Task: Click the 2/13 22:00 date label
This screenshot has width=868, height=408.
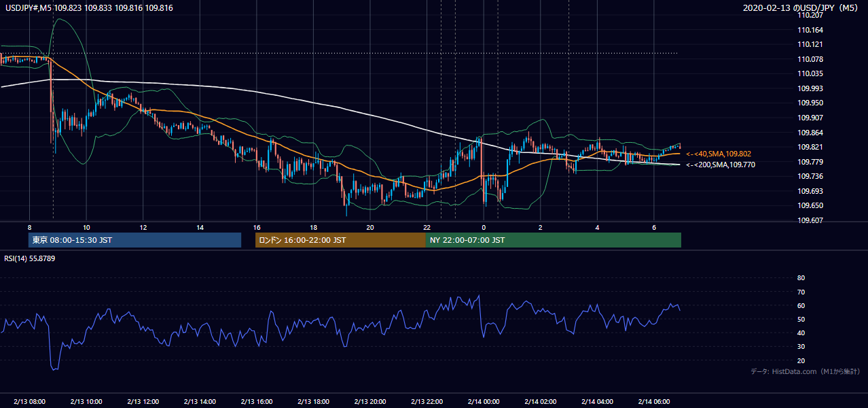Action: tap(427, 402)
